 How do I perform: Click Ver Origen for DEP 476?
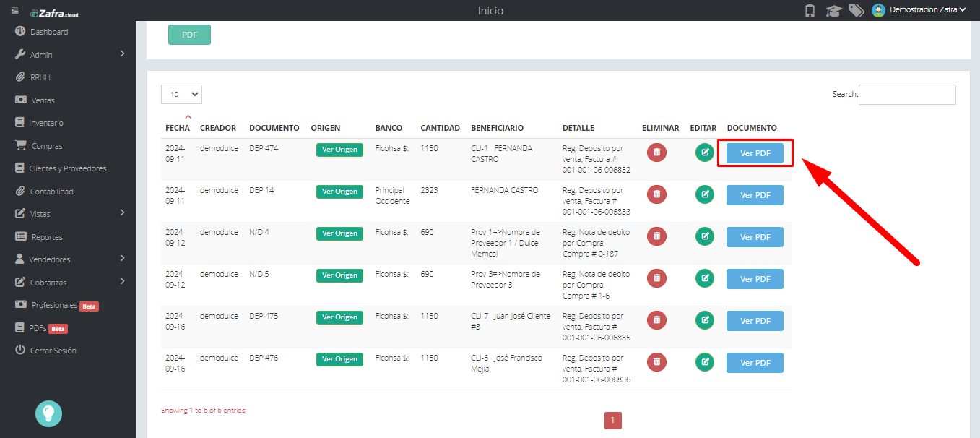[x=339, y=359]
